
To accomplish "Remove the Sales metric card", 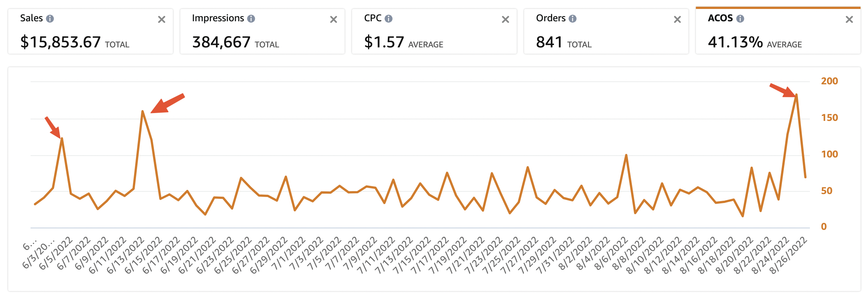I will pyautogui.click(x=162, y=19).
